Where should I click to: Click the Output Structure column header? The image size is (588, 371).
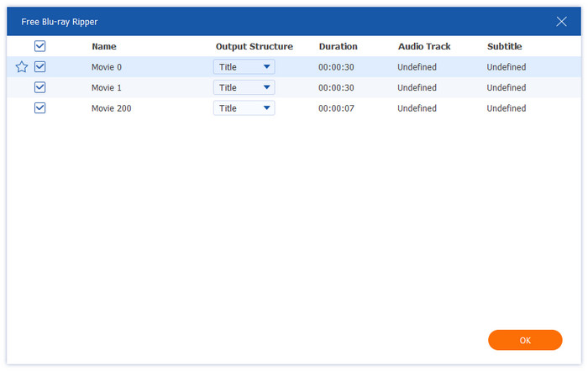coord(254,47)
